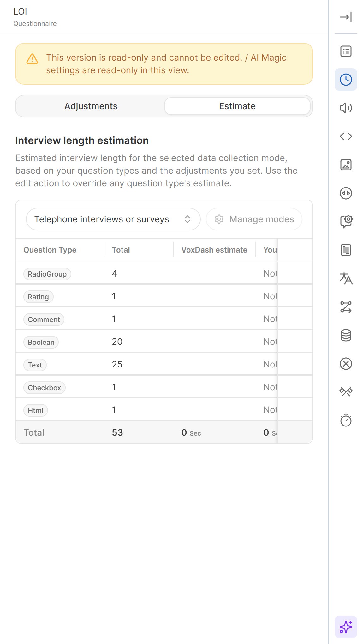
Task: Open the database stack icon
Action: 346,335
